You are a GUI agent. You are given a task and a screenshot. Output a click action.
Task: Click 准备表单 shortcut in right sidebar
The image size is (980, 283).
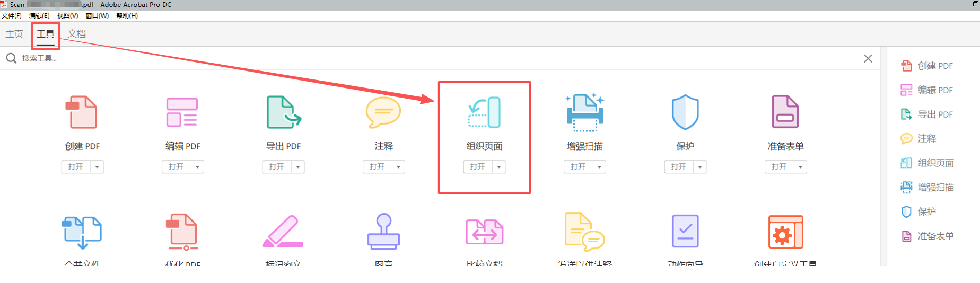927,236
